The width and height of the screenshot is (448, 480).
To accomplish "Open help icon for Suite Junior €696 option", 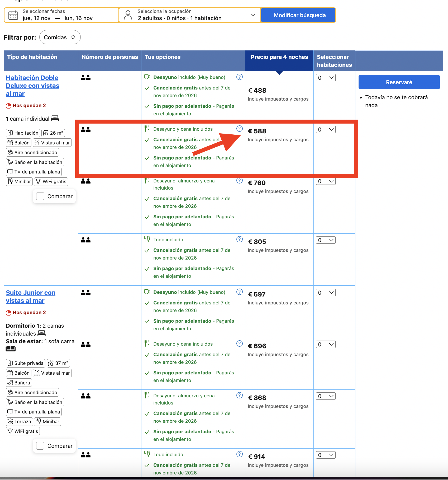I will click(x=239, y=343).
